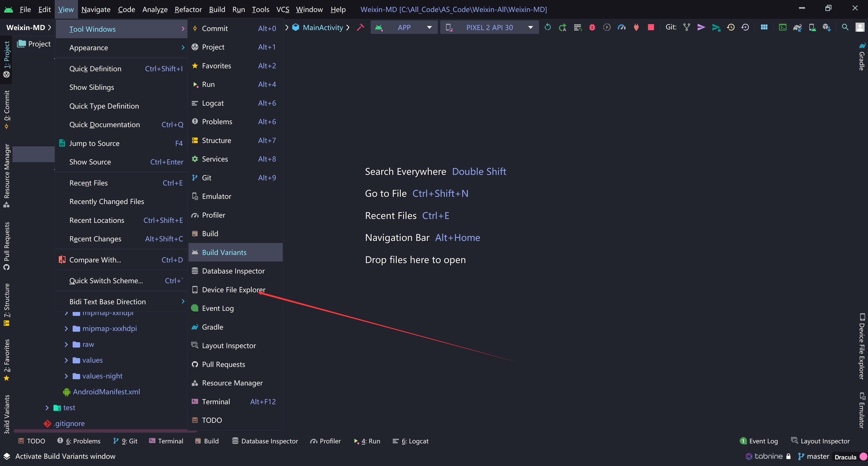Click the Sync Project with Gradle elephant icon
Image resolution: width=868 pixels, height=466 pixels.
point(797,27)
